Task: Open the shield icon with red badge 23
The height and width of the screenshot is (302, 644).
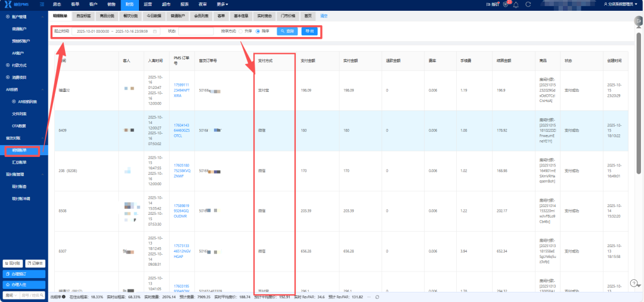Action: [506, 5]
